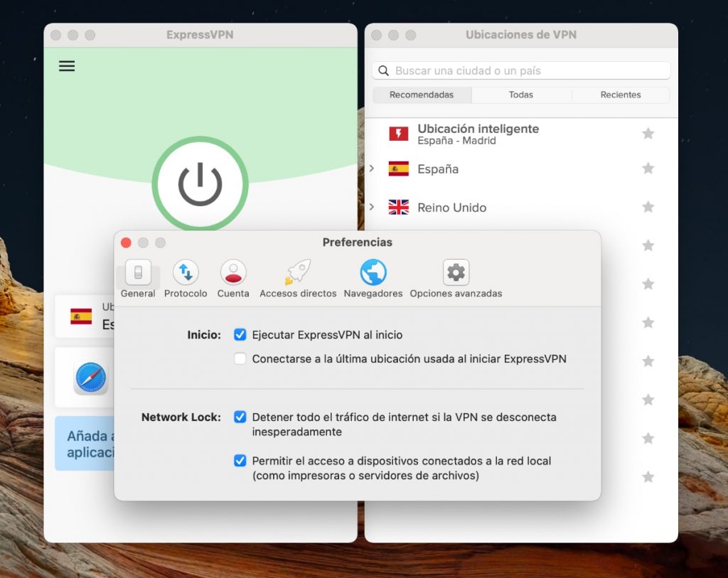Image resolution: width=728 pixels, height=578 pixels.
Task: Open the Opciones avanzadas preferences pane
Action: click(456, 279)
